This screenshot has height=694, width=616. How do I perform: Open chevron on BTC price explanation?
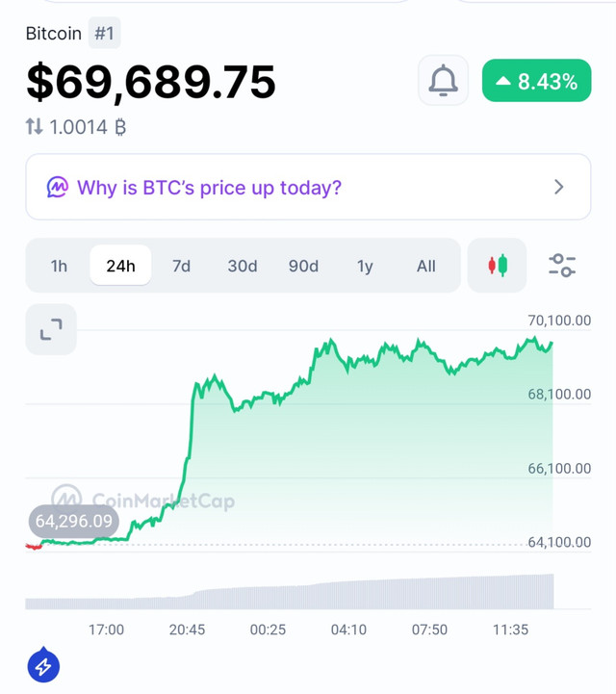click(x=559, y=187)
